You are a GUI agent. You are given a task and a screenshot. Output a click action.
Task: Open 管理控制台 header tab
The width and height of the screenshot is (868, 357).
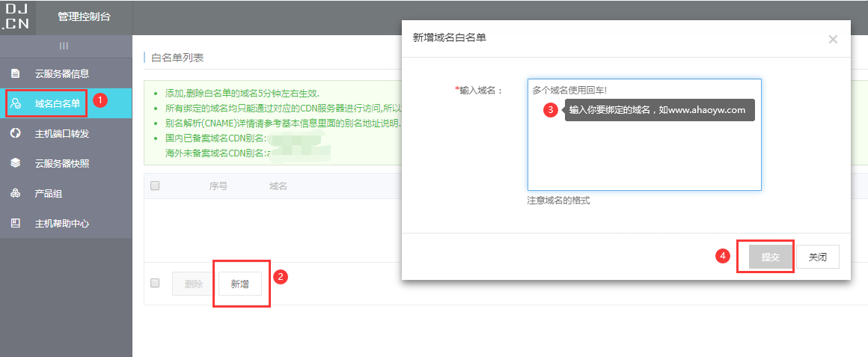pos(84,16)
